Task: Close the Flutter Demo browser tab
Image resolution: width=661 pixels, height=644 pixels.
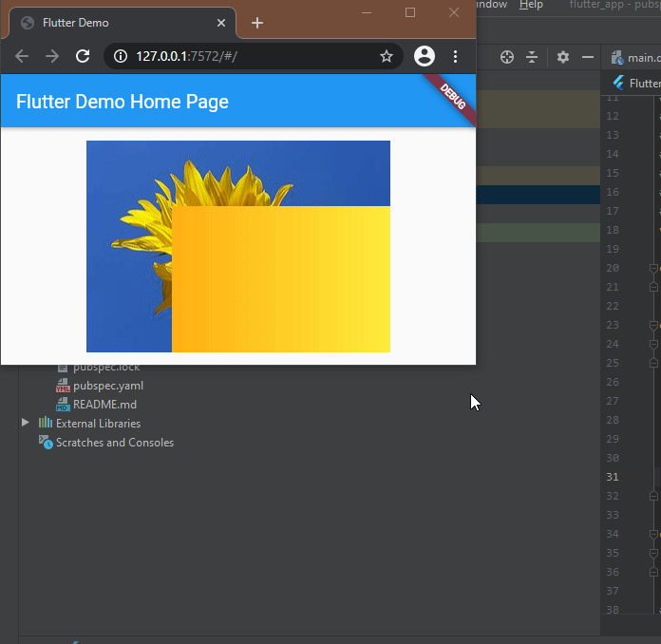Action: pyautogui.click(x=221, y=23)
